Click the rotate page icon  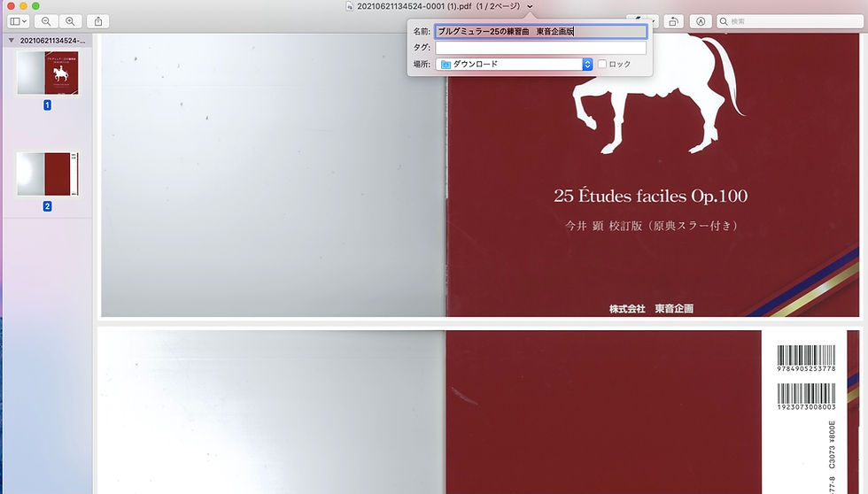tap(674, 21)
